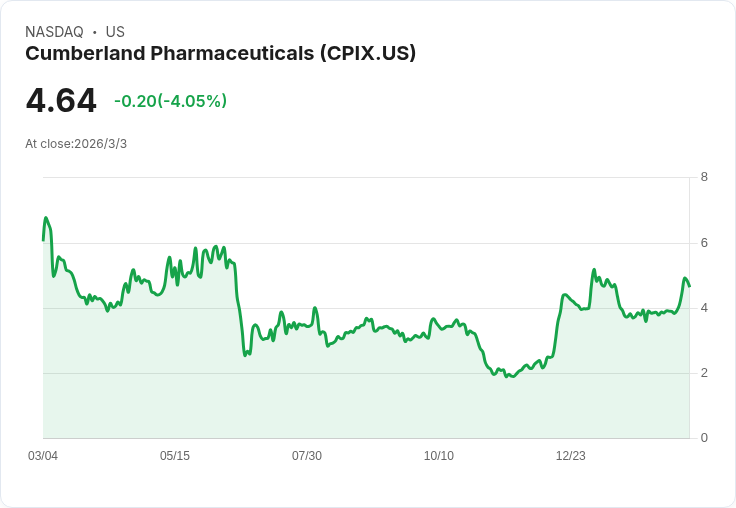Click the 4.64 closing price
Screen dimensions: 736x508
(61, 100)
